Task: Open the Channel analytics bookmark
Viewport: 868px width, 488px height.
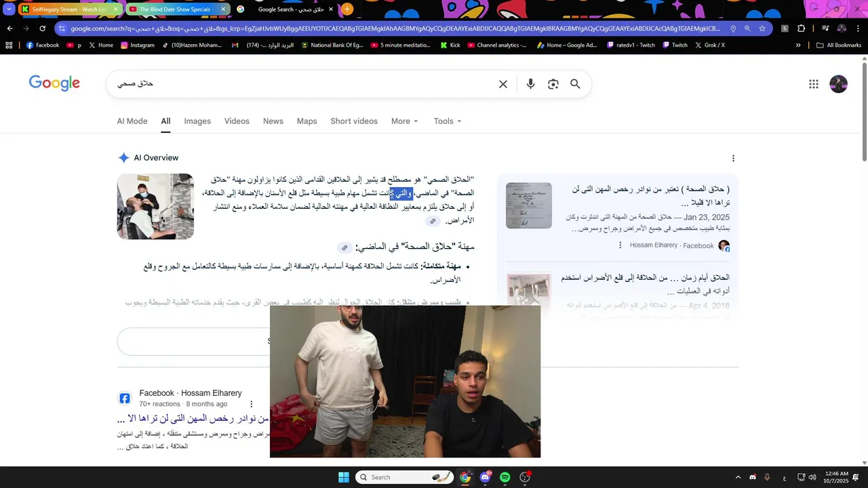Action: pos(497,45)
